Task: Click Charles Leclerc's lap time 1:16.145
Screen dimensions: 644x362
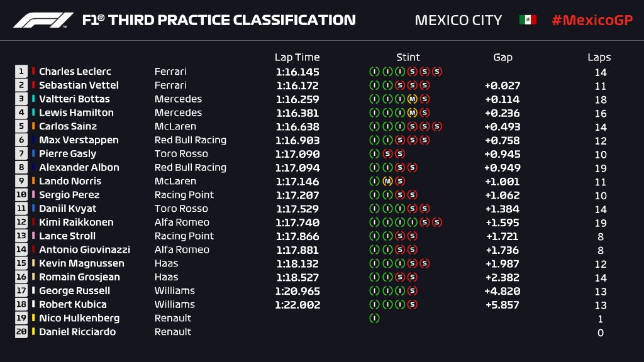Action: tap(297, 72)
